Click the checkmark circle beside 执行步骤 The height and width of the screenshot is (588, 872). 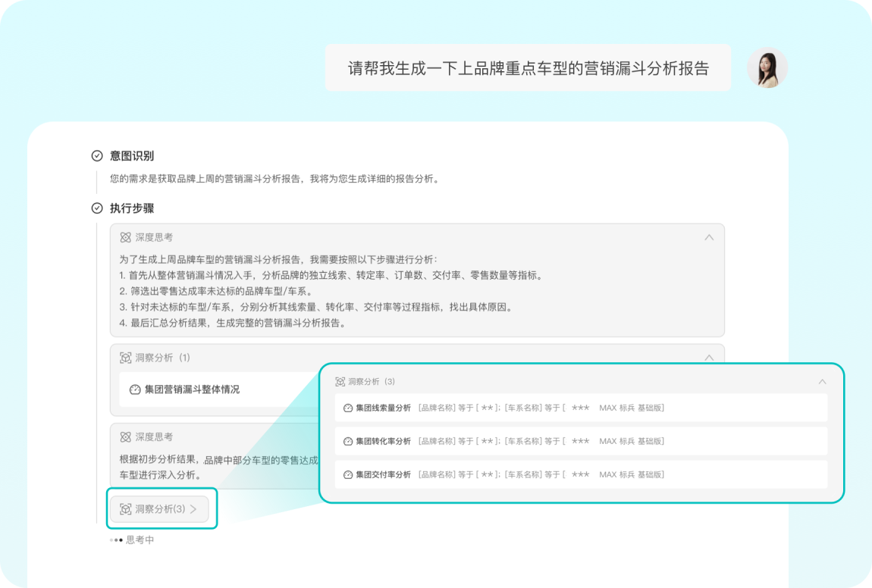click(x=96, y=208)
